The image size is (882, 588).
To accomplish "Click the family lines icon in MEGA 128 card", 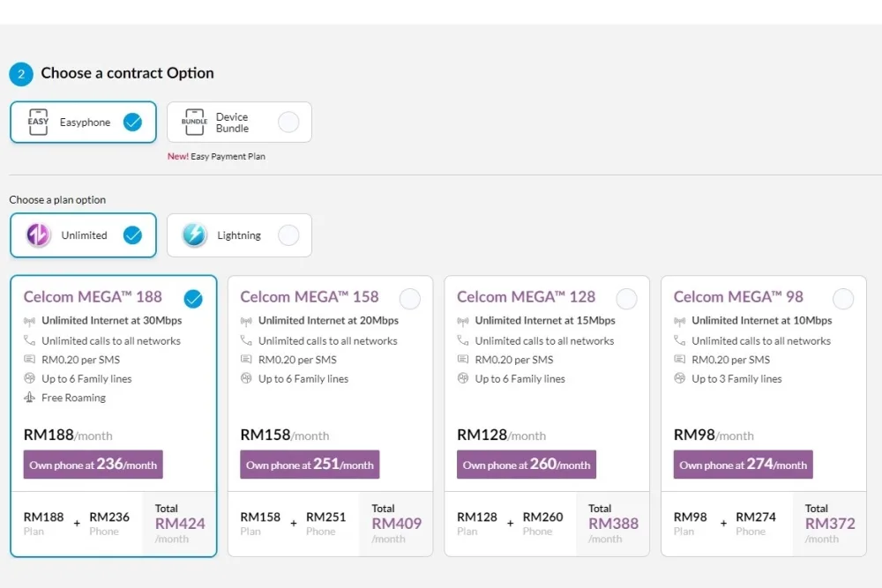I will point(462,378).
